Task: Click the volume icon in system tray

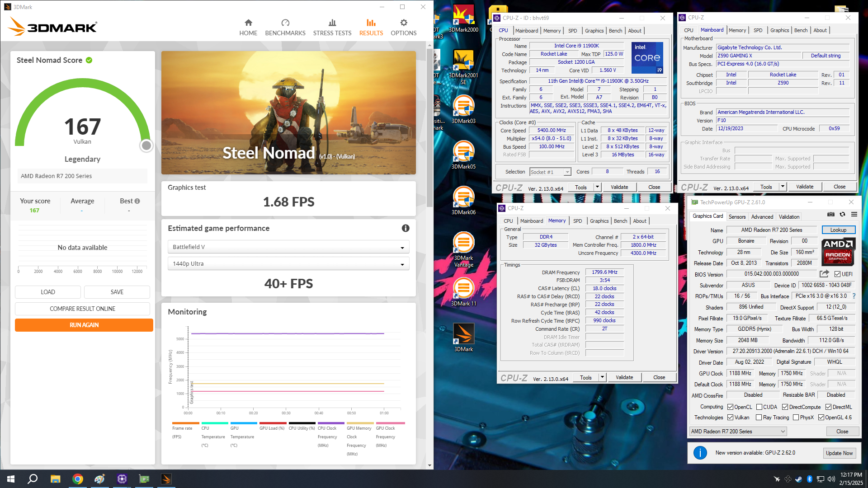Action: [831, 479]
